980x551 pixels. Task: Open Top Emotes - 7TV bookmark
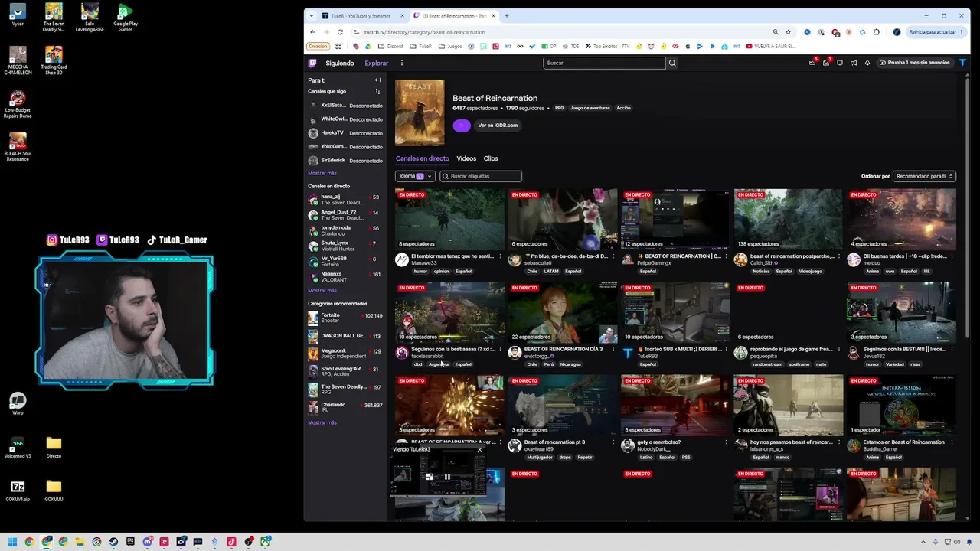[x=606, y=46]
